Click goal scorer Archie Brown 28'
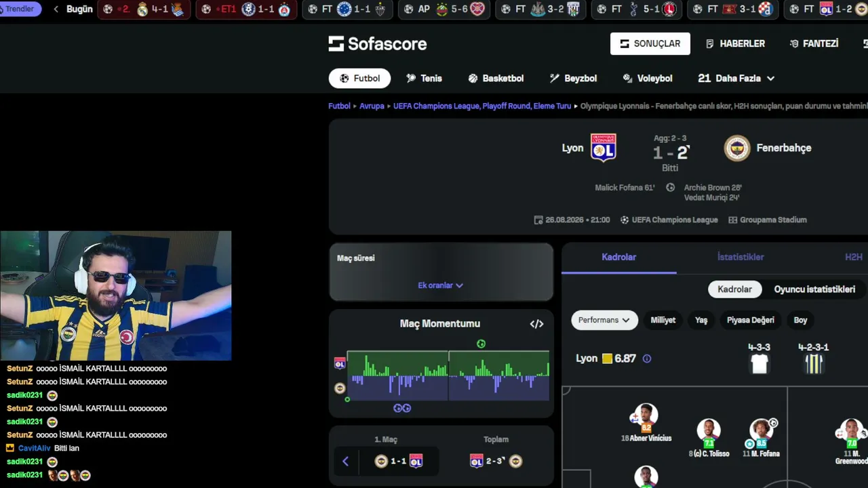Image resolution: width=868 pixels, height=488 pixels. [x=713, y=188]
